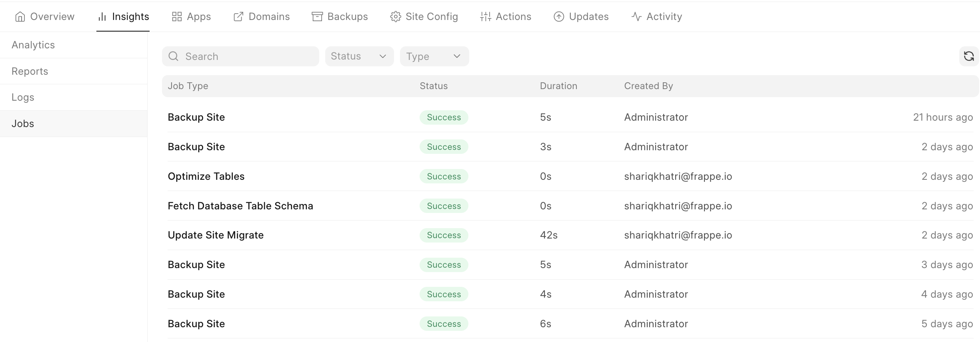Click the Updates arrow-circle icon
Image resolution: width=980 pixels, height=342 pixels.
[559, 17]
